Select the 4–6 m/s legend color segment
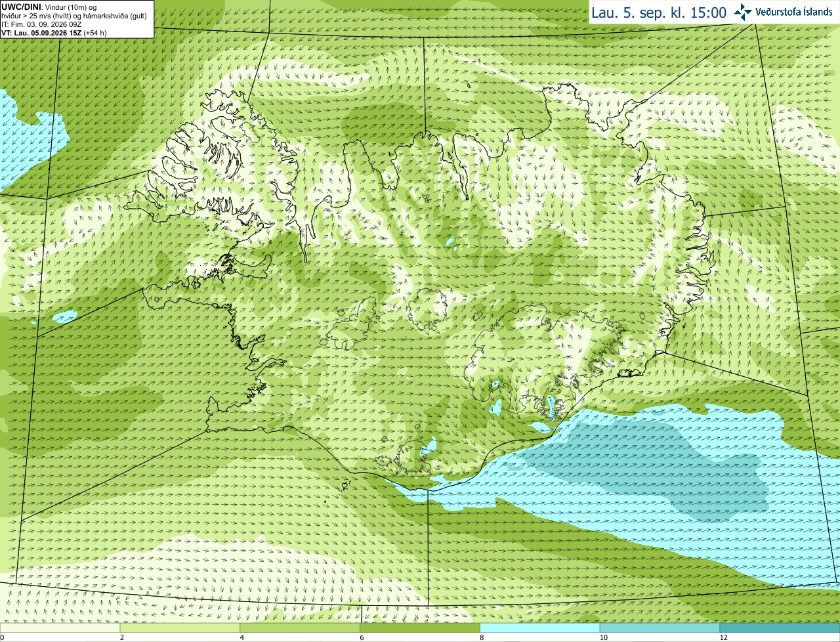 300,628
